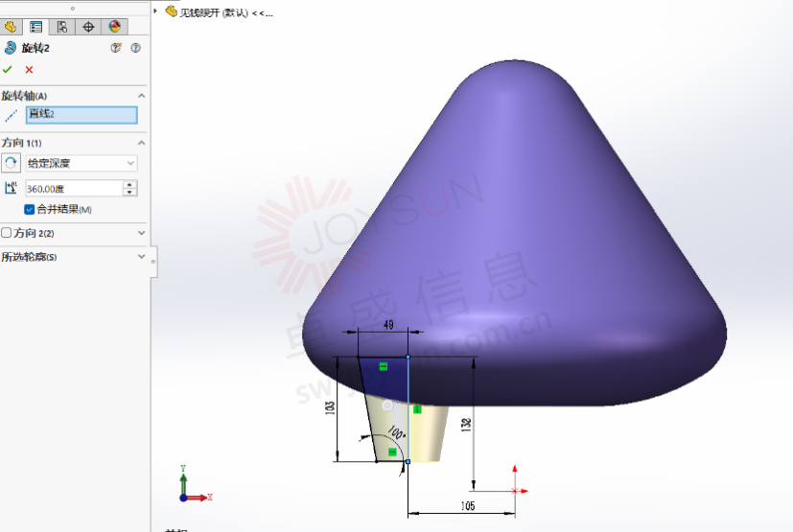
Task: Confirm the revolve with green checkmark
Action: click(x=8, y=70)
